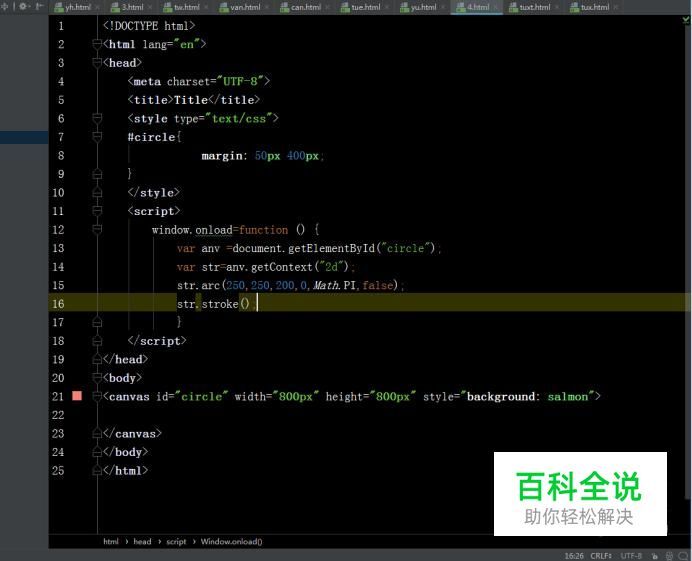Toggle the read-only lock icon in status bar
Screen dimensions: 692x561
click(655, 556)
